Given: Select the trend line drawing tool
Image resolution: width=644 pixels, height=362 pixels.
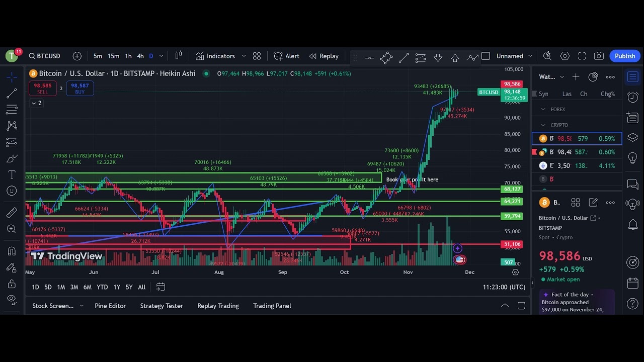Looking at the screenshot, I should tap(12, 94).
